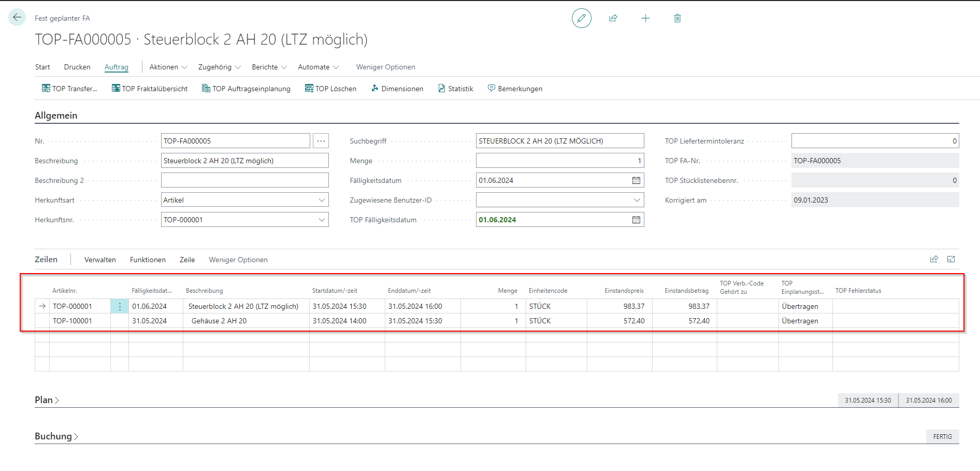Click the back arrow icon
Image resolution: width=980 pixels, height=471 pixels.
pyautogui.click(x=17, y=17)
